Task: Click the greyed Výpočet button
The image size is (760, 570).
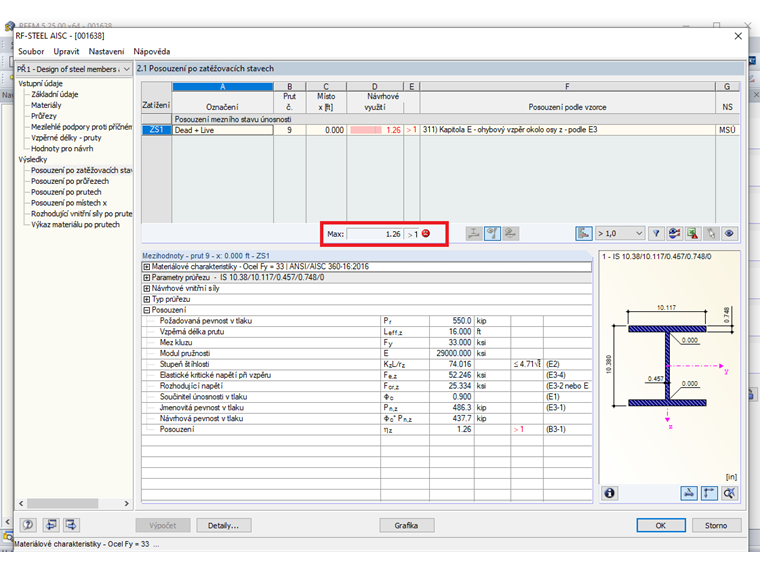Action: pyautogui.click(x=163, y=525)
